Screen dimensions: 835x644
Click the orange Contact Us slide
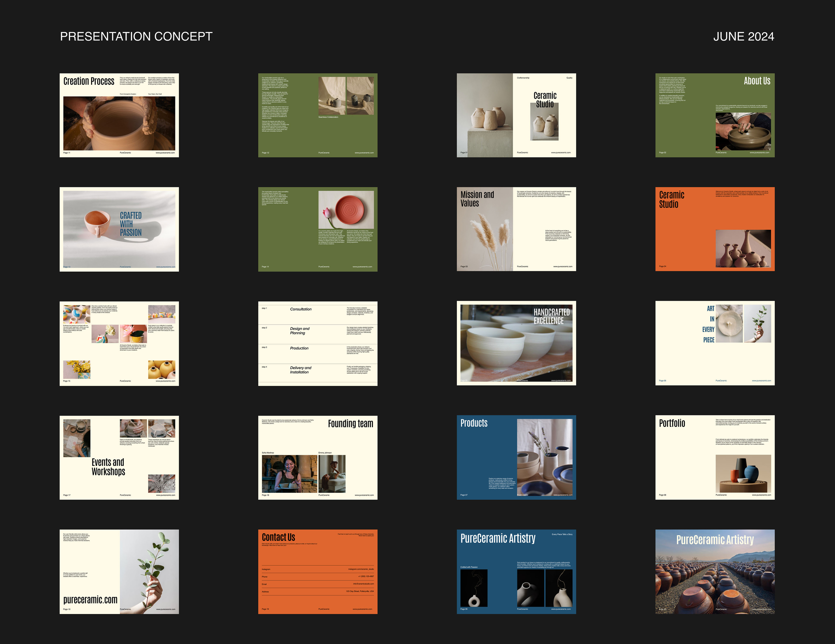click(x=317, y=571)
